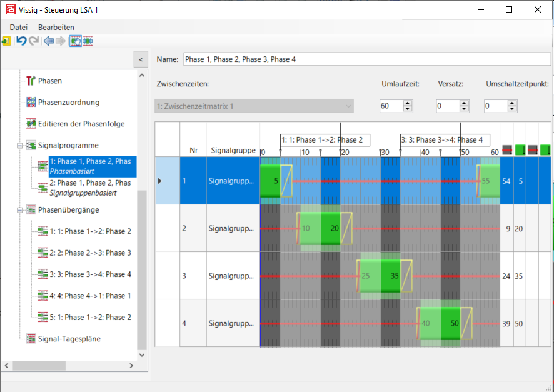Select the hand move-mode toolbar icon
Viewport: 554px width, 392px height.
click(x=75, y=41)
